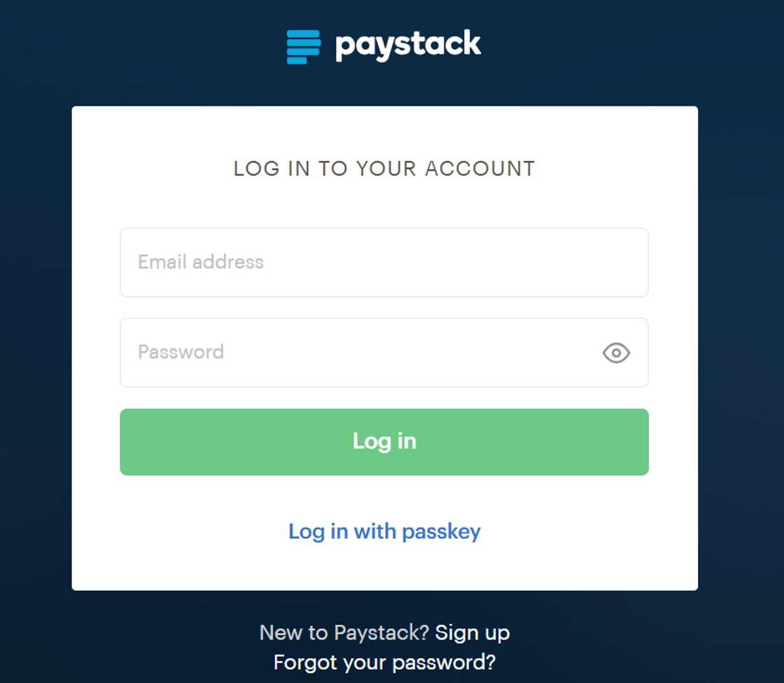This screenshot has height=683, width=784.
Task: Click the Password placeholder text
Action: coord(181,352)
